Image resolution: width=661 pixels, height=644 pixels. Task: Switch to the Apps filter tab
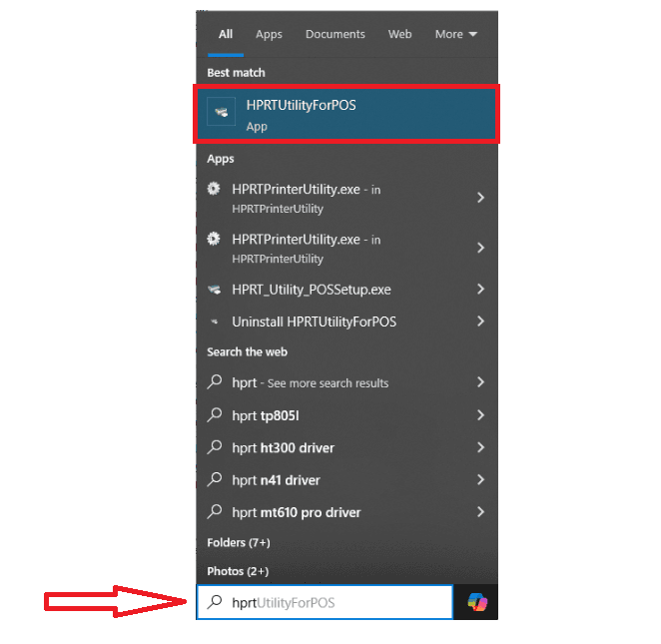[x=269, y=34]
